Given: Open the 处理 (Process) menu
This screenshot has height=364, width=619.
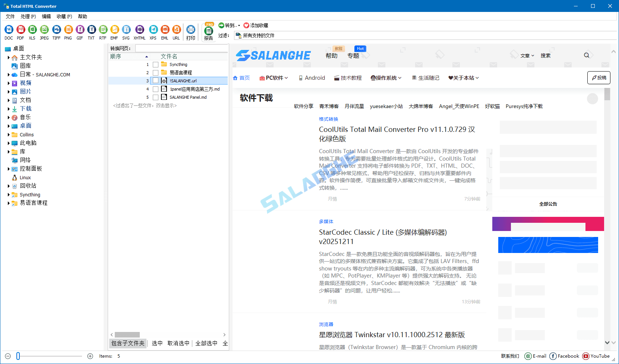Looking at the screenshot, I should (x=28, y=16).
